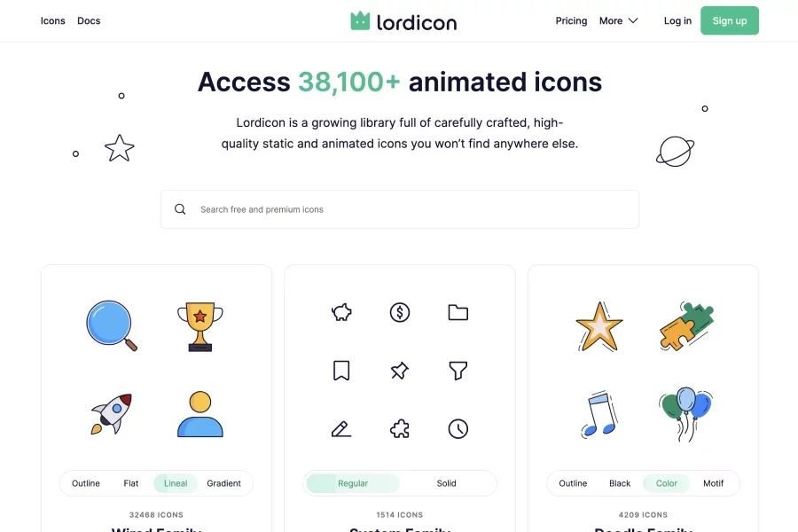This screenshot has height=532, width=798.
Task: Open the Icons navigation item
Action: [x=53, y=21]
